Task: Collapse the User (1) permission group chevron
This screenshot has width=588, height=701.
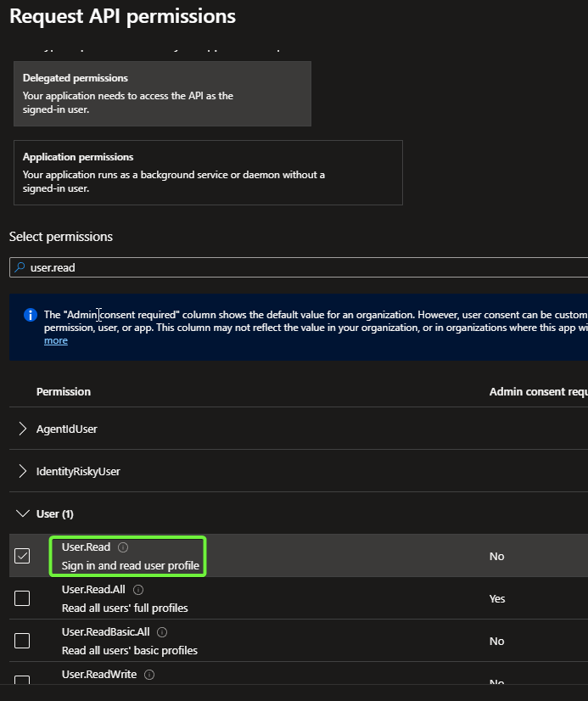Action: point(23,513)
